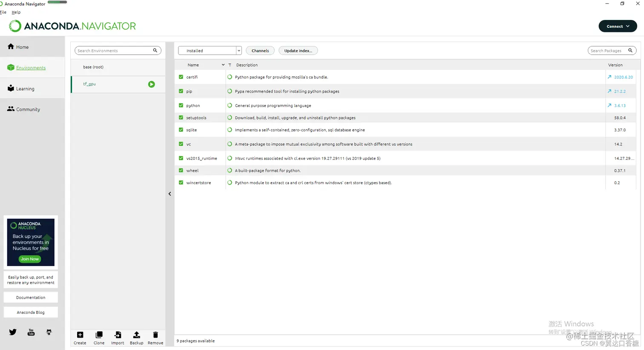The height and width of the screenshot is (350, 644).
Task: Click the green play button for tf_gpu
Action: [x=152, y=84]
